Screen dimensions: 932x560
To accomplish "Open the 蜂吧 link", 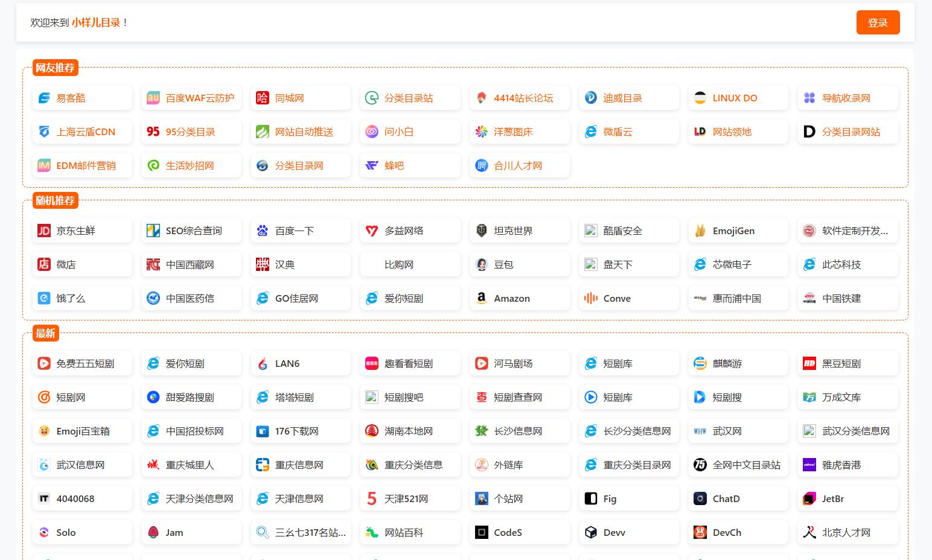I will pos(394,165).
